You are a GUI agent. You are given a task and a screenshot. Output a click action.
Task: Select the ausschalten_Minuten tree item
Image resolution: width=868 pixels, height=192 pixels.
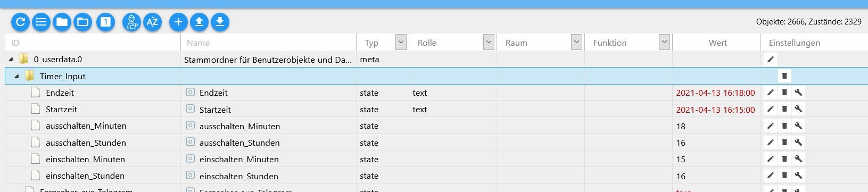coord(86,126)
